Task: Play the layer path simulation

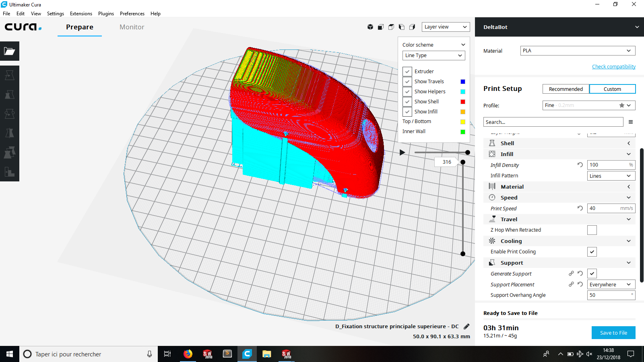Action: 402,152
